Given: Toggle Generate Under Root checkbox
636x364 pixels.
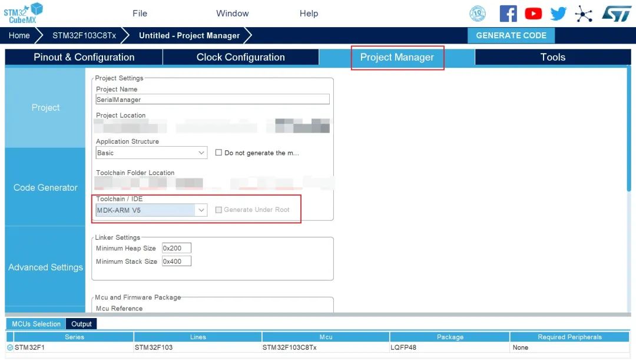Looking at the screenshot, I should (218, 210).
